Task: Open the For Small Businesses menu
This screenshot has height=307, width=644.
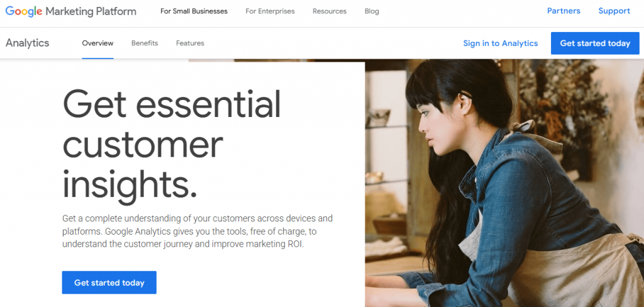Action: pos(194,11)
